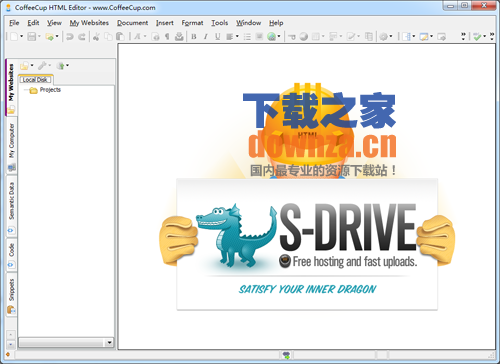Image resolution: width=500 pixels, height=364 pixels.
Task: Switch to Snippets side tab
Action: [12, 295]
